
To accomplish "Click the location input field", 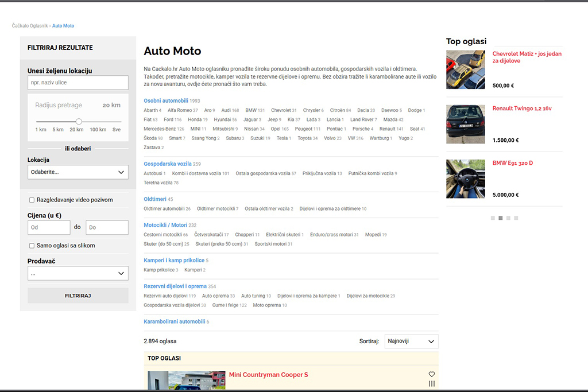I will pos(78,83).
